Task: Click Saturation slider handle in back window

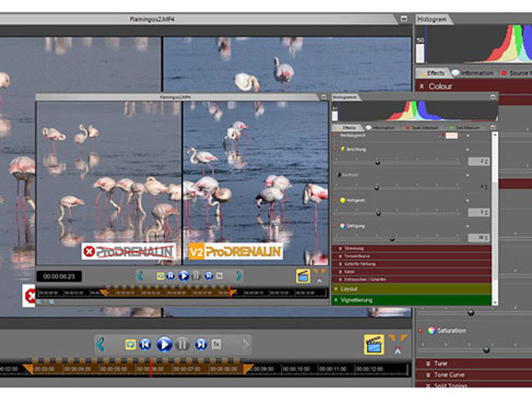Action: pos(487,350)
